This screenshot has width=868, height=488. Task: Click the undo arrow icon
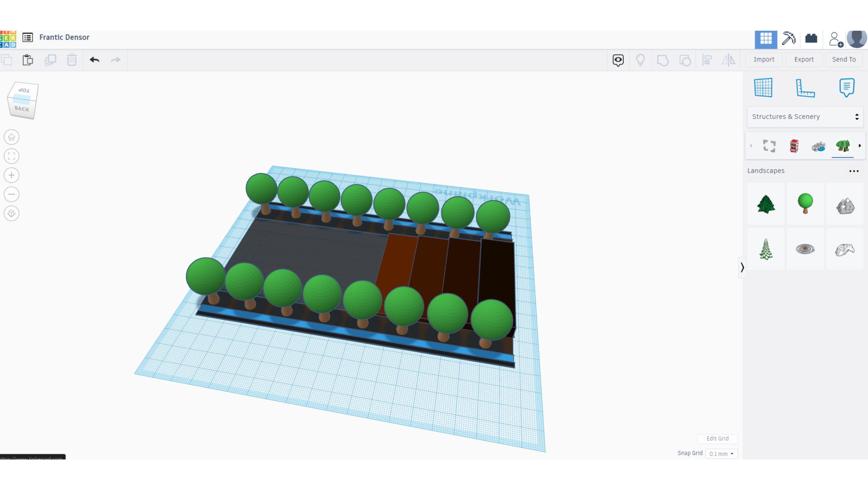pyautogui.click(x=94, y=60)
